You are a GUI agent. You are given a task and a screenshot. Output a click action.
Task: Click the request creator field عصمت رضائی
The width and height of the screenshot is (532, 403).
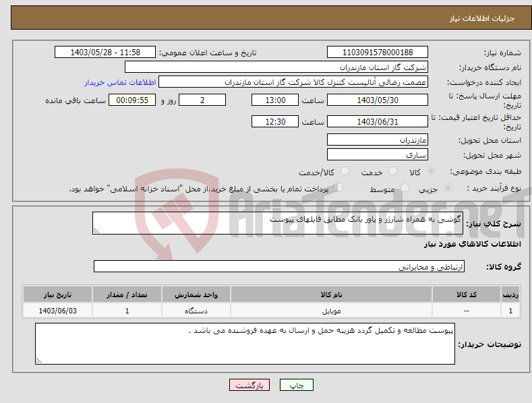click(293, 82)
